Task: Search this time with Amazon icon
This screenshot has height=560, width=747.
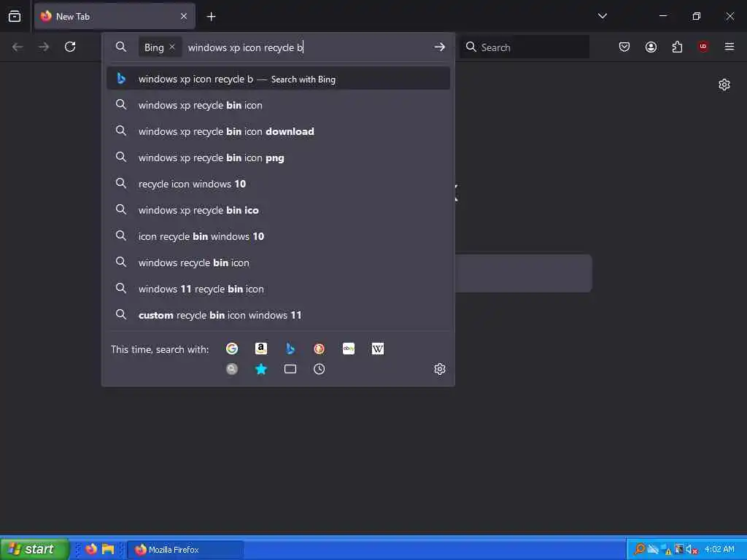Action: pos(261,349)
